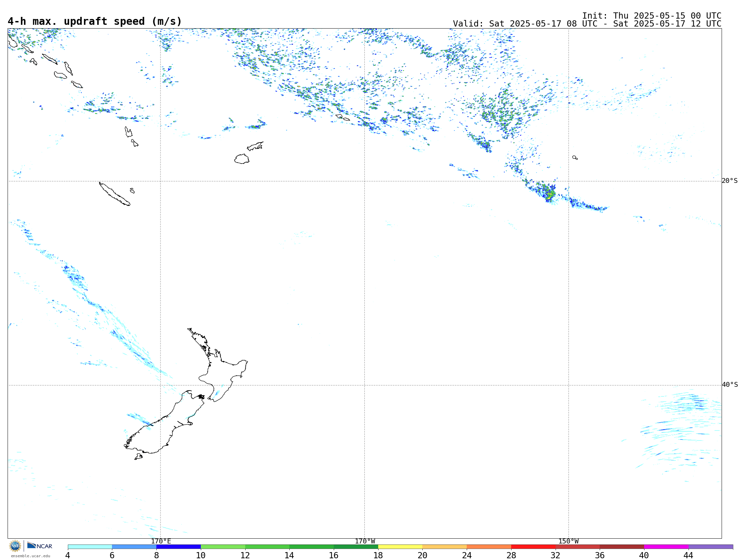Click the 170°W longitude label

(x=365, y=541)
